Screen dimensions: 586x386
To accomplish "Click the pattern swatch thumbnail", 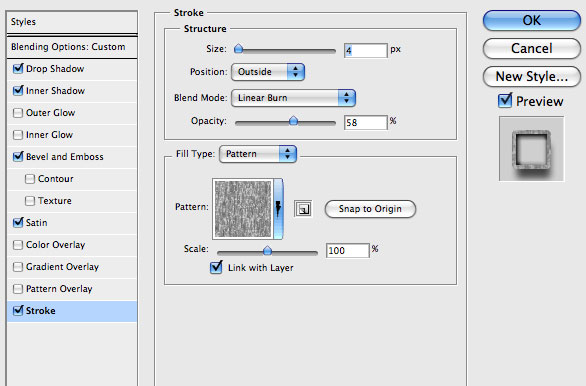I will pyautogui.click(x=243, y=209).
